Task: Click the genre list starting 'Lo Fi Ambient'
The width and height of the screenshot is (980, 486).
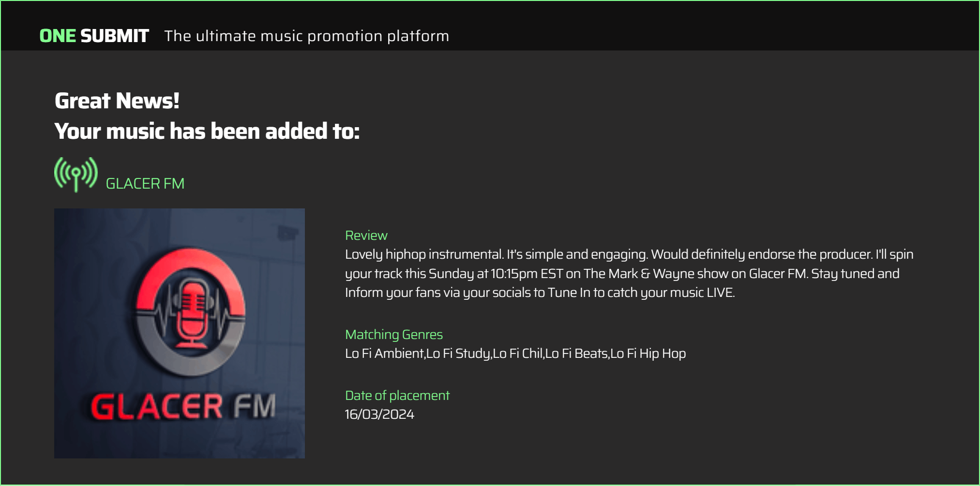Action: pyautogui.click(x=515, y=353)
